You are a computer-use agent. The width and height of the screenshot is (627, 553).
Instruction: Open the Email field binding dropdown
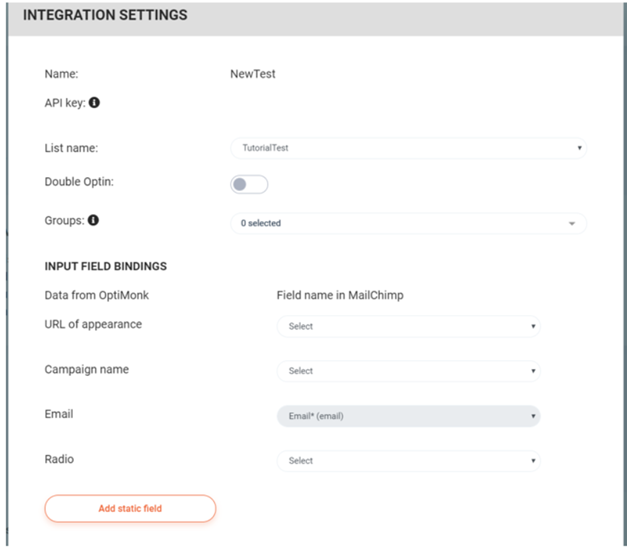click(408, 416)
